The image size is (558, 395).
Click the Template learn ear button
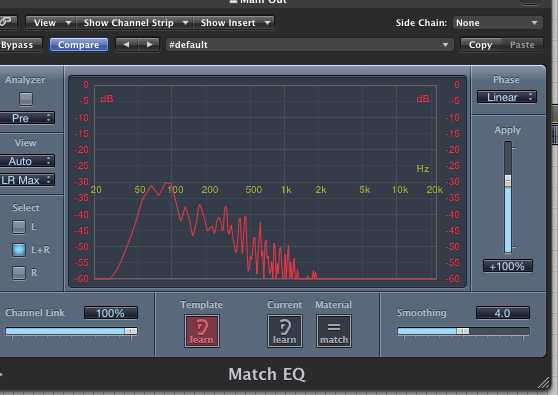pos(202,331)
